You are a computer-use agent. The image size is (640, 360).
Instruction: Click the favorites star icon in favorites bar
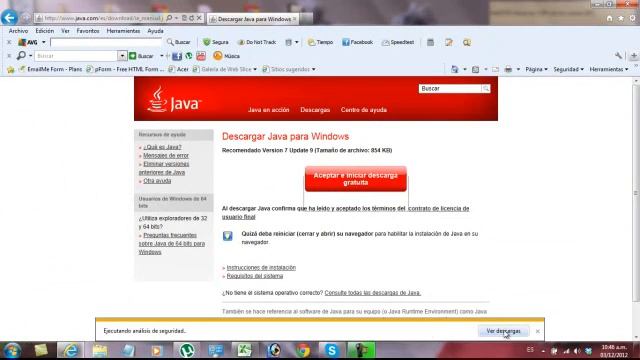(11, 69)
